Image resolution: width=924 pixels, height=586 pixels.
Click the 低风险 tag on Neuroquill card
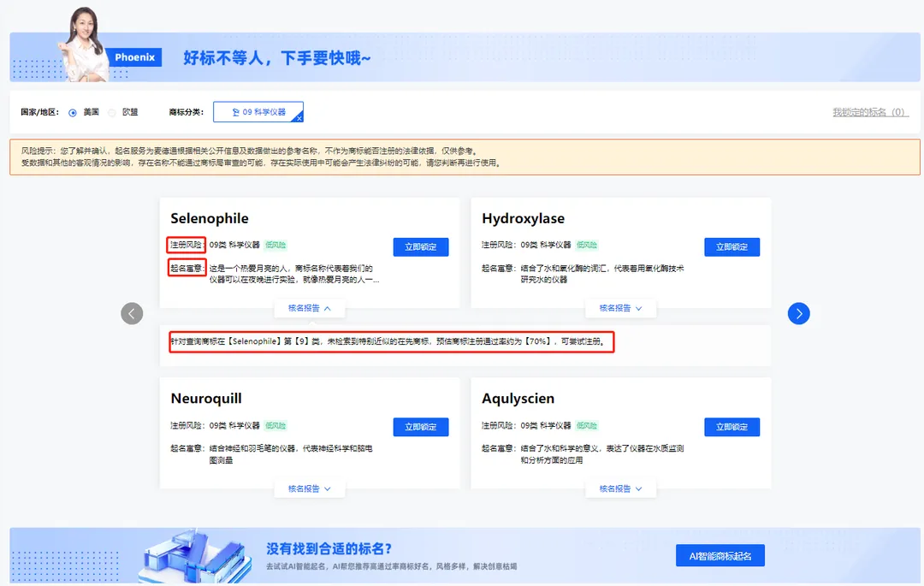pyautogui.click(x=275, y=425)
